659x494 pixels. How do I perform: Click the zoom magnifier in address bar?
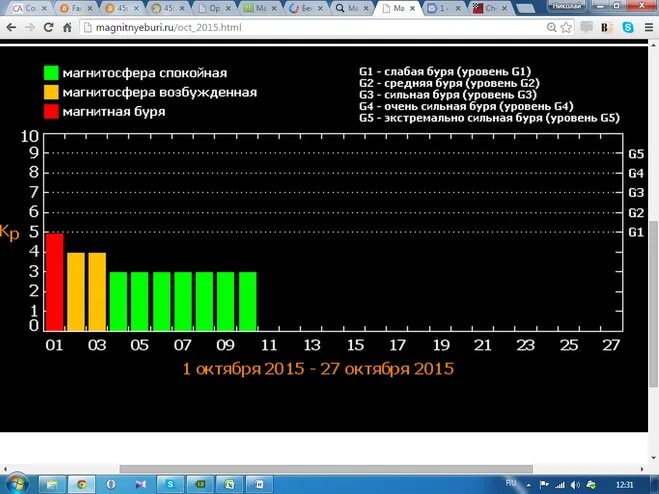[551, 27]
